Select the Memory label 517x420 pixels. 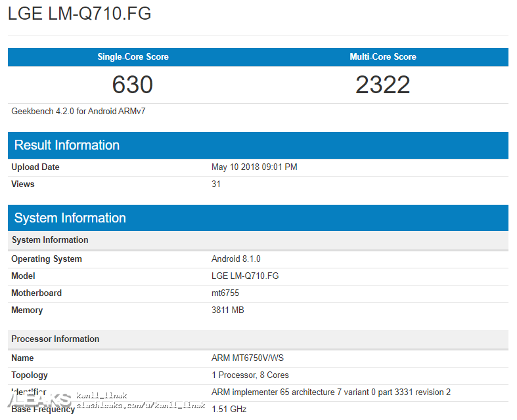pyautogui.click(x=27, y=310)
